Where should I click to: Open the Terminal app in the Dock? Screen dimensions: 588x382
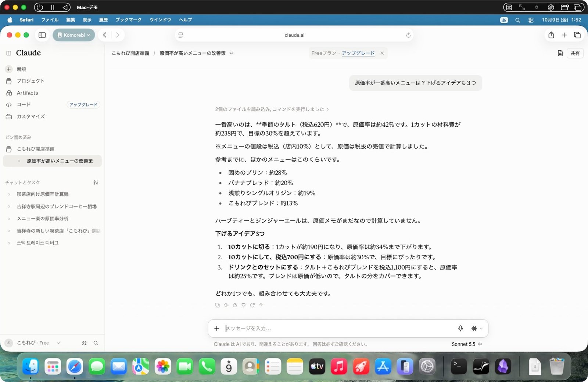[459, 367]
